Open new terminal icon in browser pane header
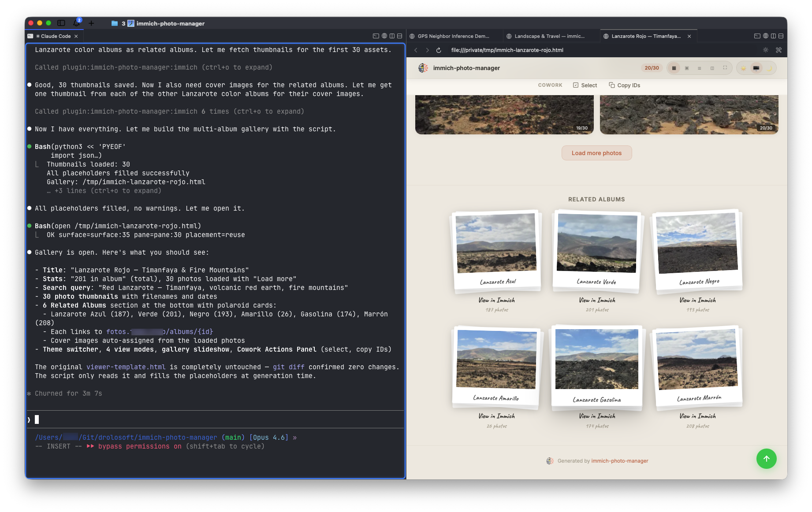 pos(757,36)
